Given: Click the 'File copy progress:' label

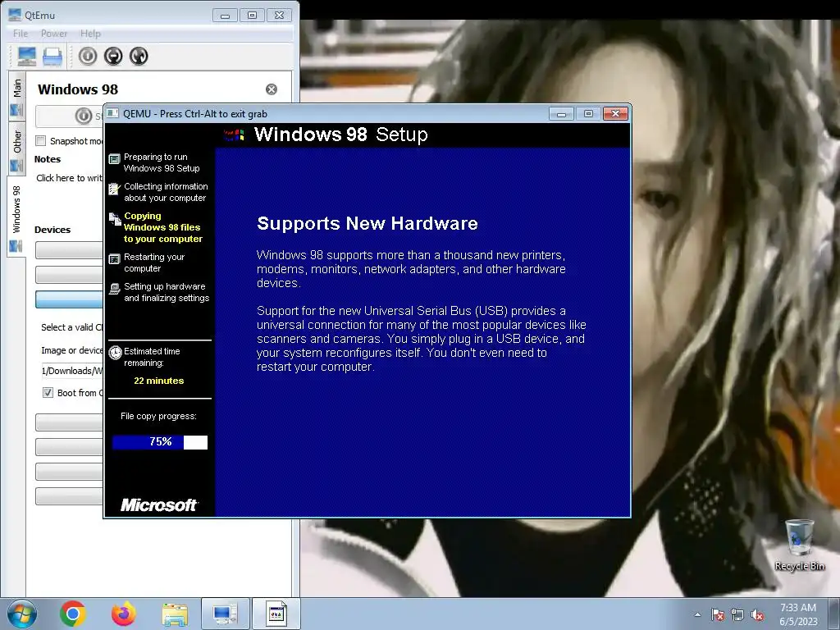Looking at the screenshot, I should [x=158, y=416].
